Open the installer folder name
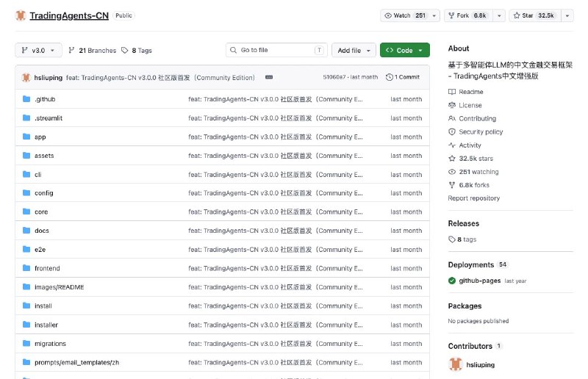Viewport: 588px width, 379px height. (x=46, y=325)
